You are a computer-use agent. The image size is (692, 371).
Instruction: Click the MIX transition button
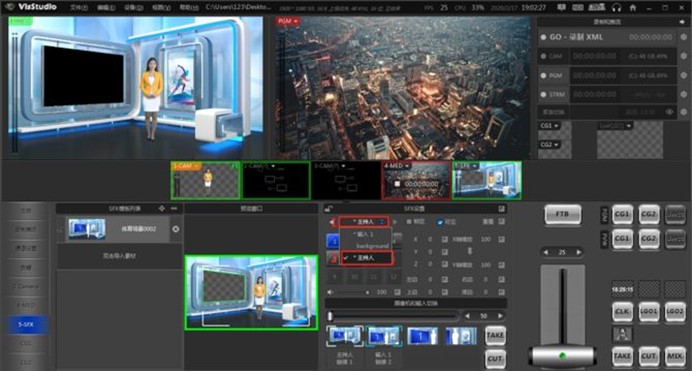tap(675, 356)
